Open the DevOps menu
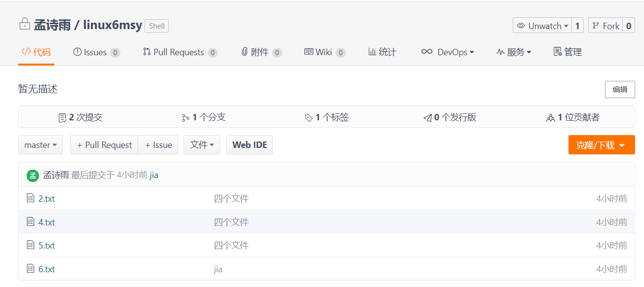 pos(448,52)
